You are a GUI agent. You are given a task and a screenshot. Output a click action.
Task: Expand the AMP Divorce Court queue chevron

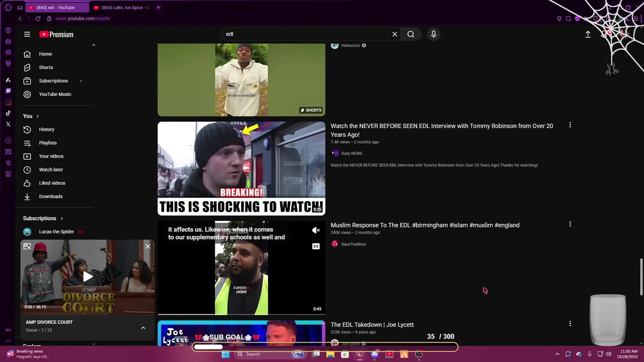click(x=143, y=328)
